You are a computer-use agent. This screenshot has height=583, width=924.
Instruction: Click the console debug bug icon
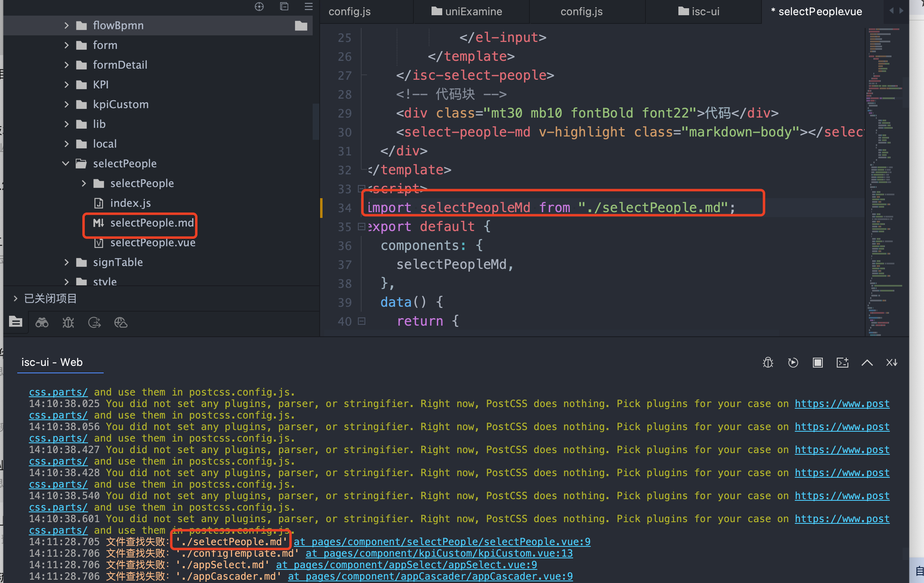(x=768, y=363)
